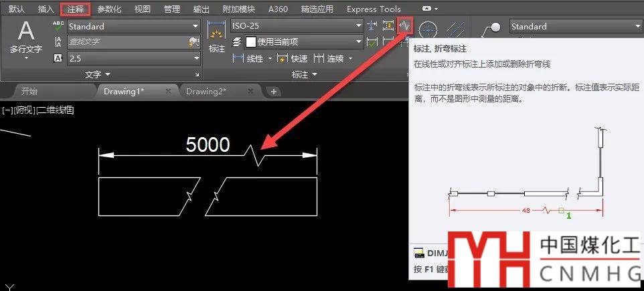Open the A360 ribbon tab
This screenshot has height=291, width=644.
coord(278,9)
